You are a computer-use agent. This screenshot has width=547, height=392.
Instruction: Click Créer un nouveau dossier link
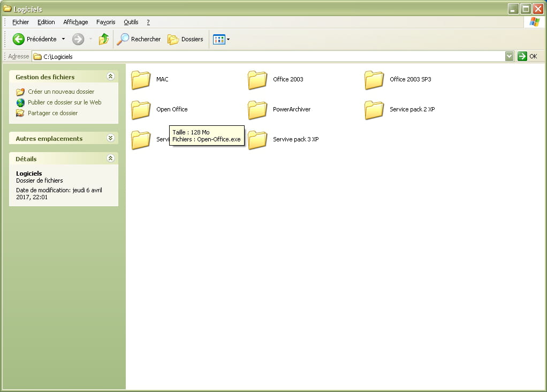click(x=60, y=92)
